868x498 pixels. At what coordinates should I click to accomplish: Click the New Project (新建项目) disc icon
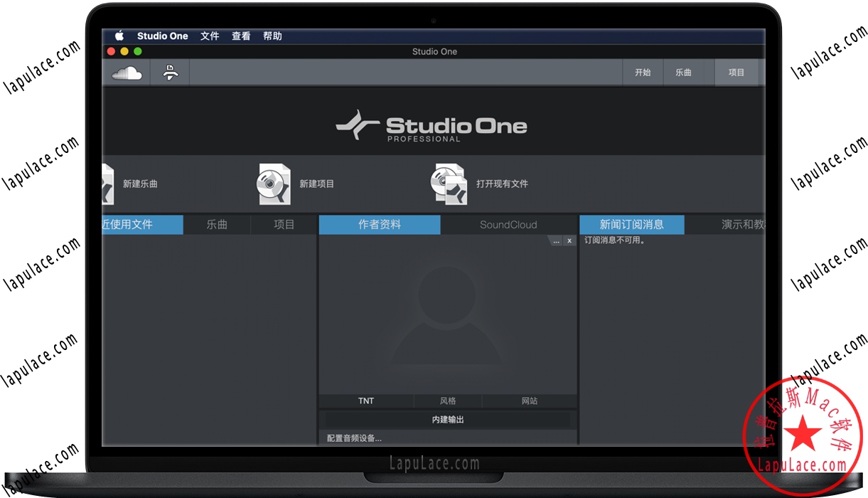[x=274, y=184]
